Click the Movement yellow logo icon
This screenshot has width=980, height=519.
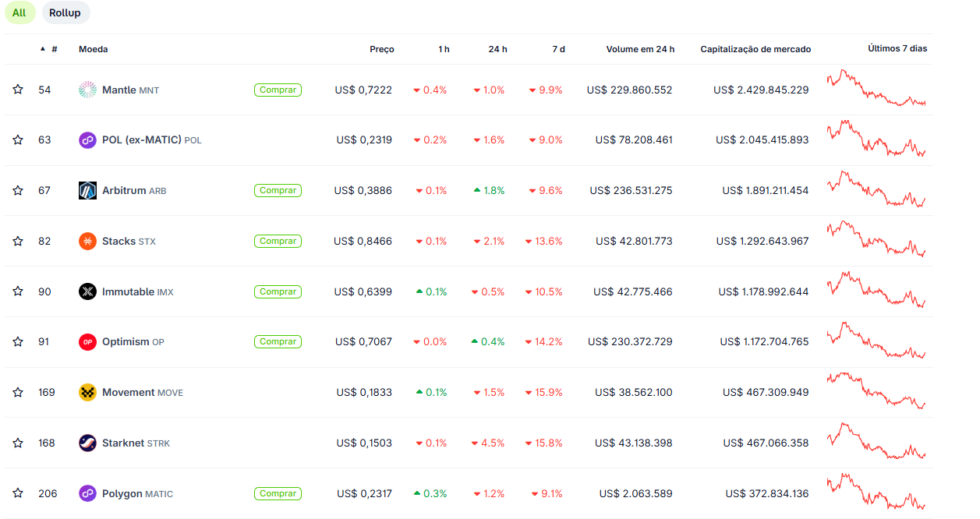(87, 392)
